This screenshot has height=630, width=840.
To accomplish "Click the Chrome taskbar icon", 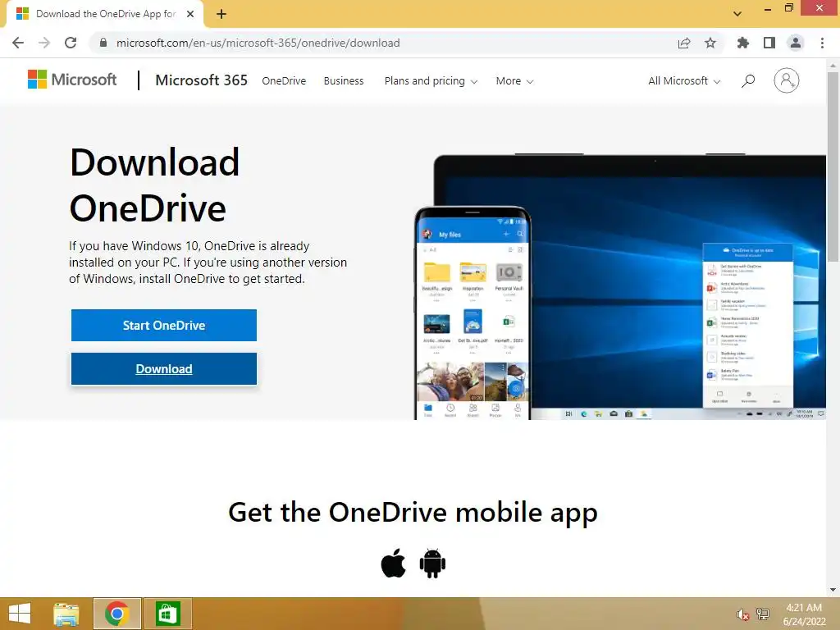I will pos(117,614).
